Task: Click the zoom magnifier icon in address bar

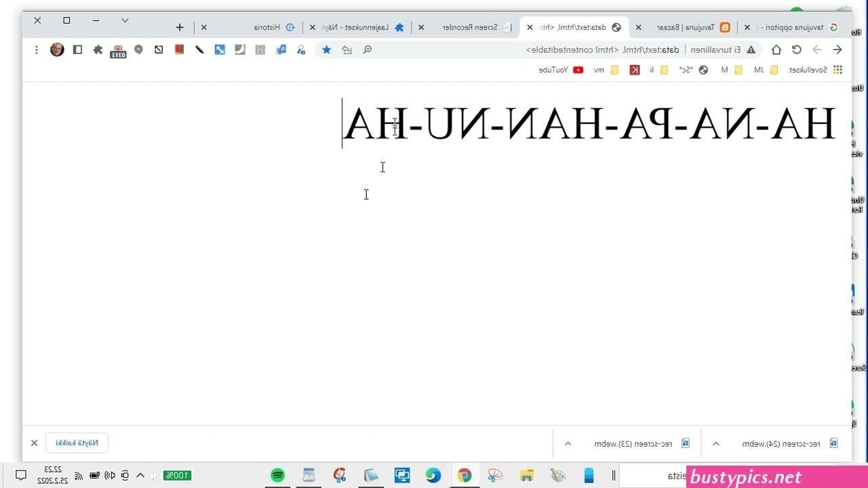Action: 368,49
